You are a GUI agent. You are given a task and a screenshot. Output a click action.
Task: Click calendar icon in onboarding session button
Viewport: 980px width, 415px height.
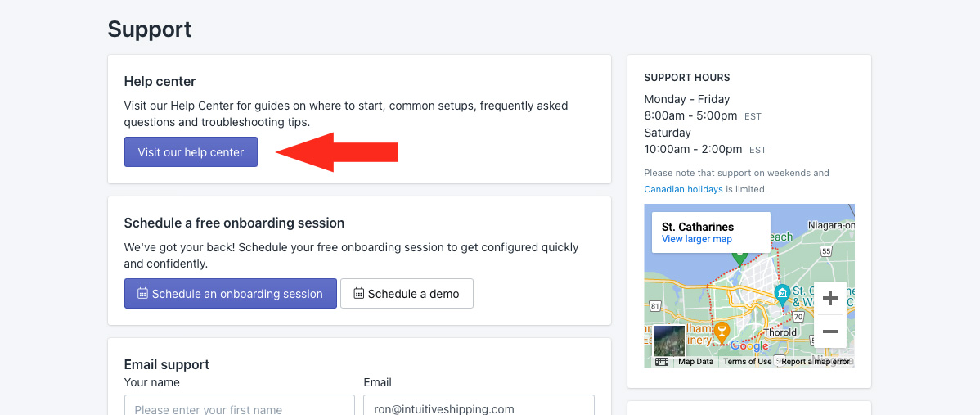[142, 293]
